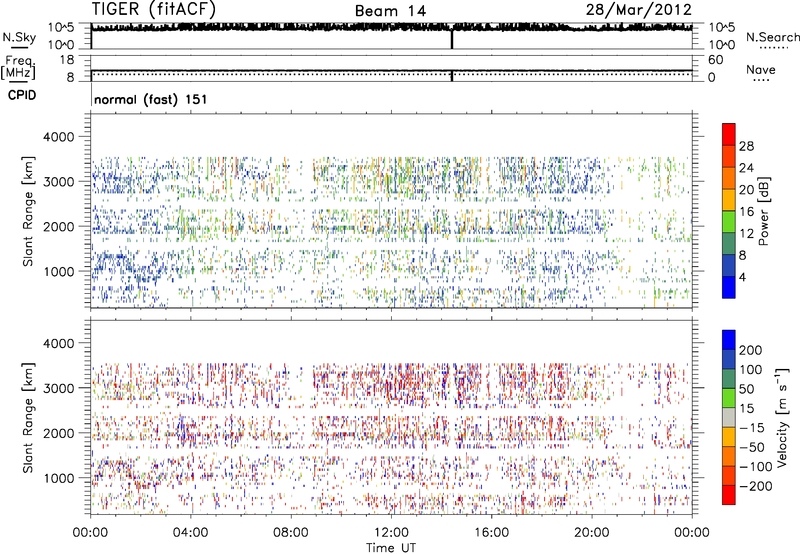The height and width of the screenshot is (554, 800).
Task: Click the '20:00' time axis label
Action: click(x=592, y=533)
